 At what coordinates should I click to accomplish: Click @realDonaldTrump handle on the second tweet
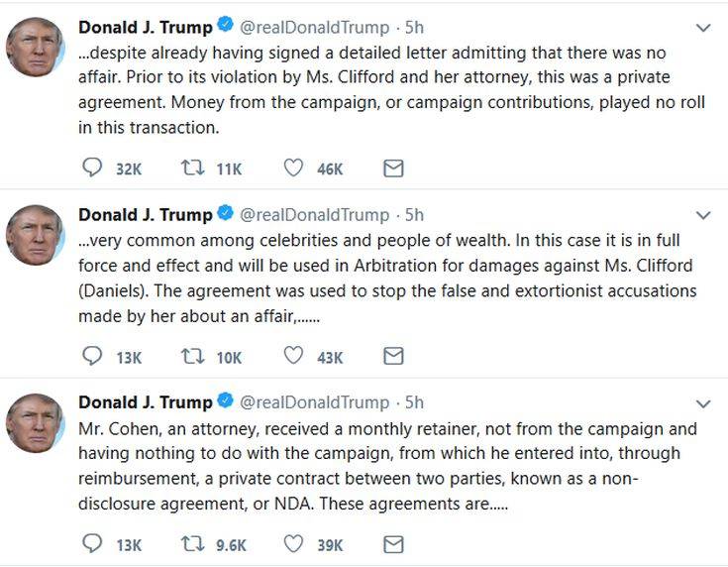(x=315, y=214)
